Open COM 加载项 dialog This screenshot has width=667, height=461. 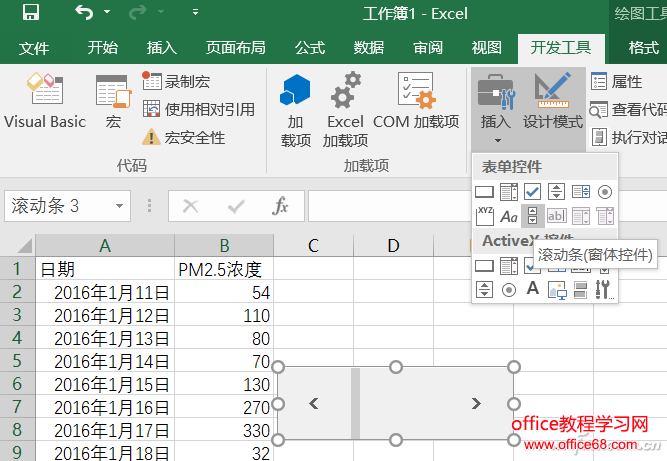[416, 101]
